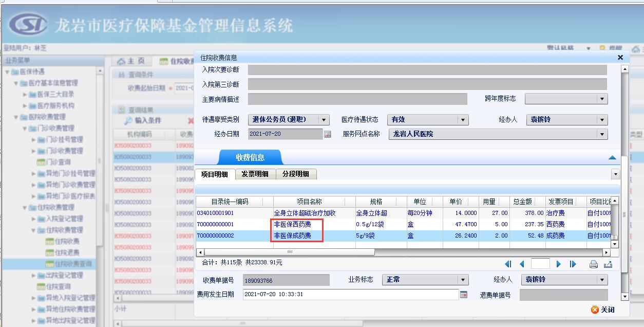Open the 业务标志 dropdown showing 正常

[463, 280]
